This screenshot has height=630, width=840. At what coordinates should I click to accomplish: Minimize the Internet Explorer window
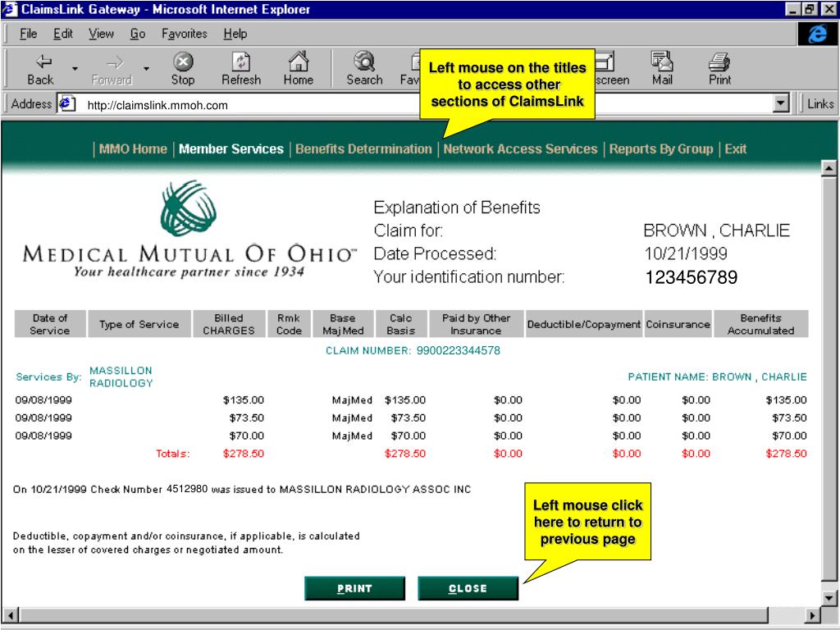(794, 9)
